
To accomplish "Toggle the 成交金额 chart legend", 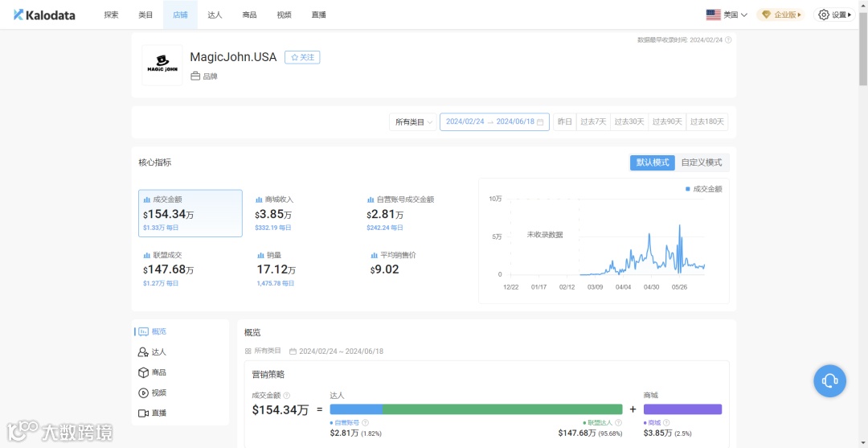I will click(703, 189).
